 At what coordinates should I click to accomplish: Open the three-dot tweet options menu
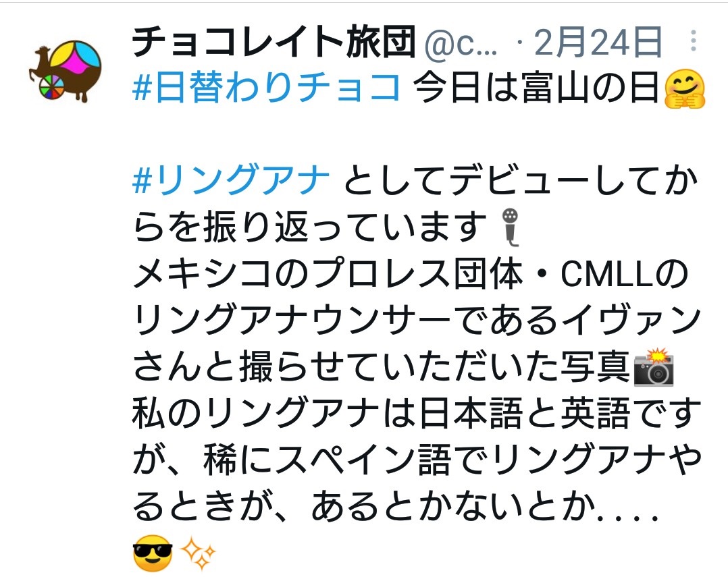pos(693,40)
